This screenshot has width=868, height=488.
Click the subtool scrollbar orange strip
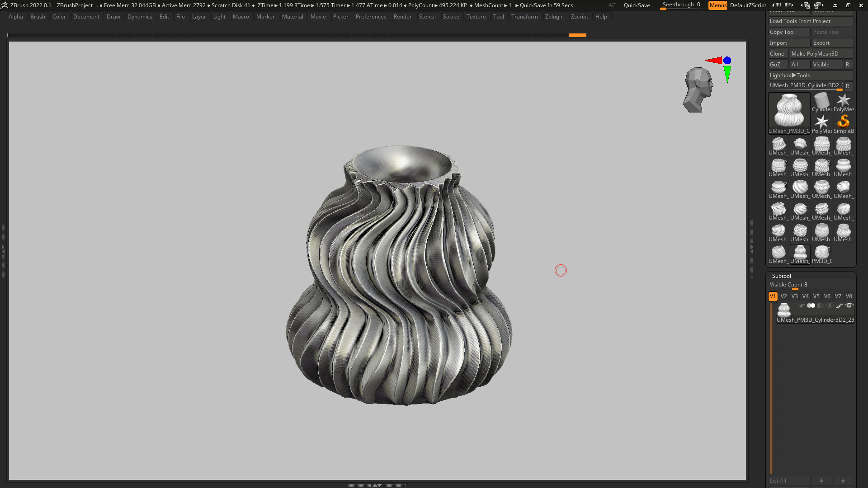771,389
